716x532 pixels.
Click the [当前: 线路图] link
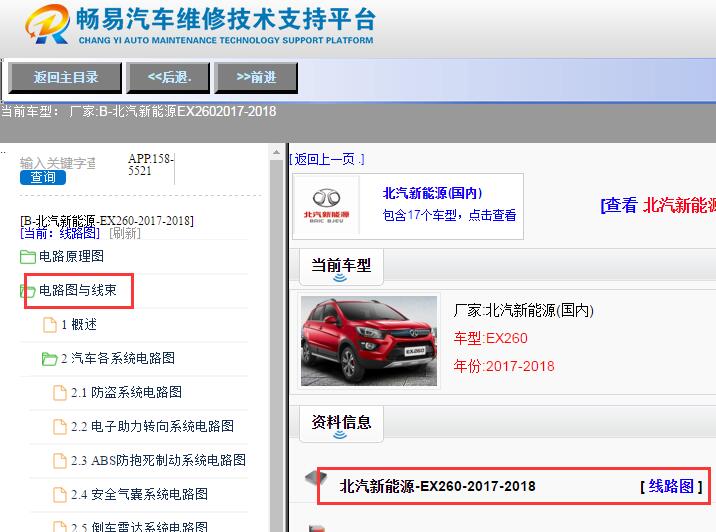click(x=60, y=233)
